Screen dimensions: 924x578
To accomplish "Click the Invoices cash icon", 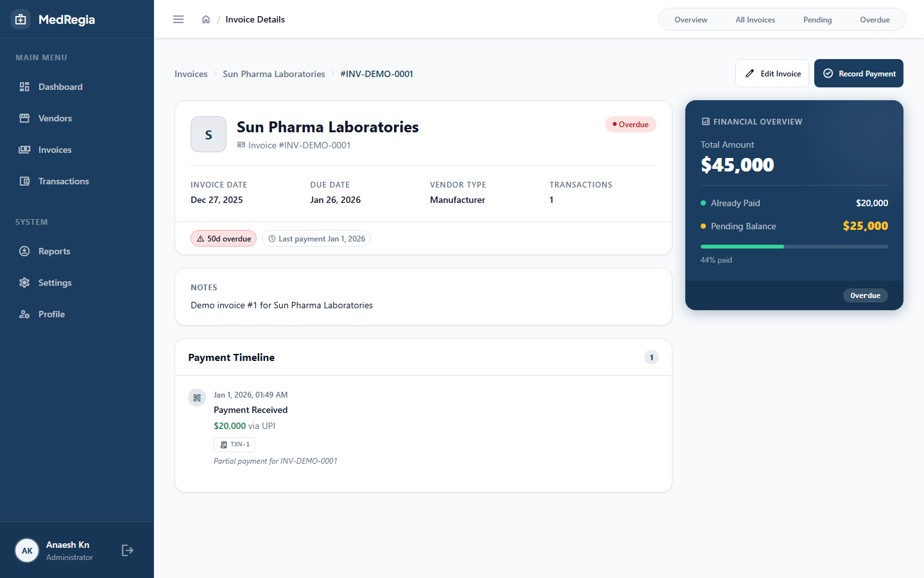I will click(x=24, y=150).
